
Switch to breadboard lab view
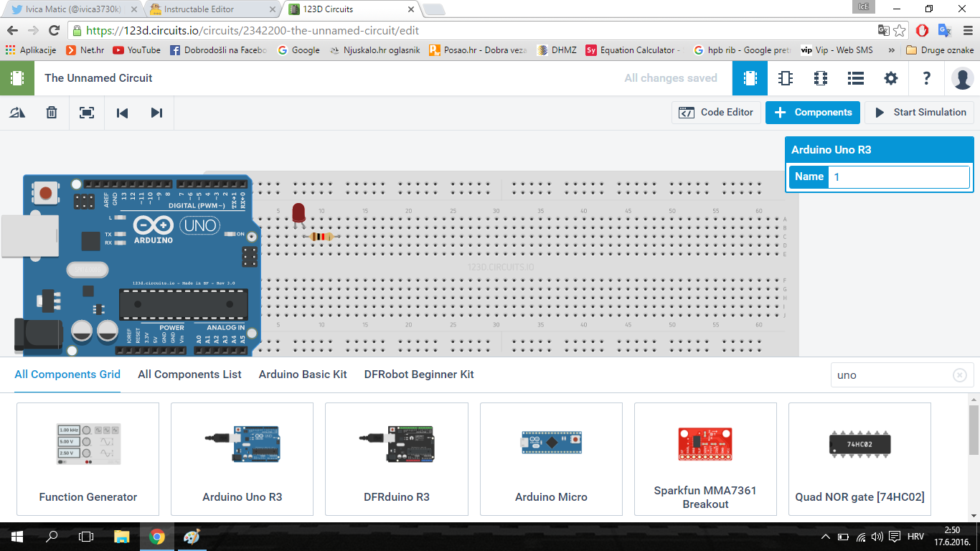tap(750, 78)
